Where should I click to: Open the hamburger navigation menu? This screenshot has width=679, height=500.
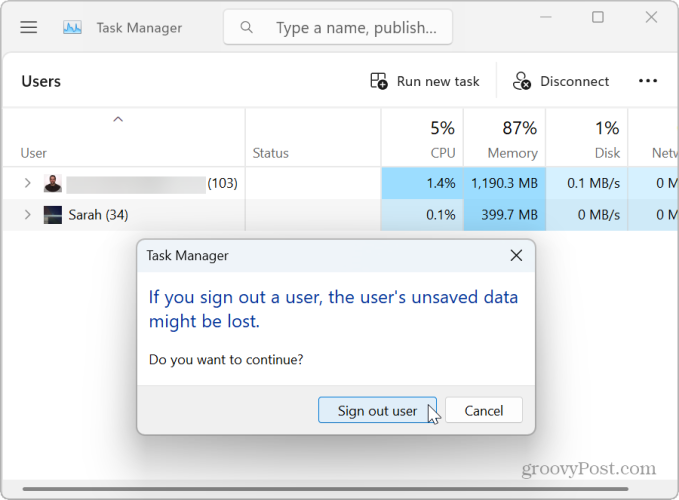pos(29,27)
